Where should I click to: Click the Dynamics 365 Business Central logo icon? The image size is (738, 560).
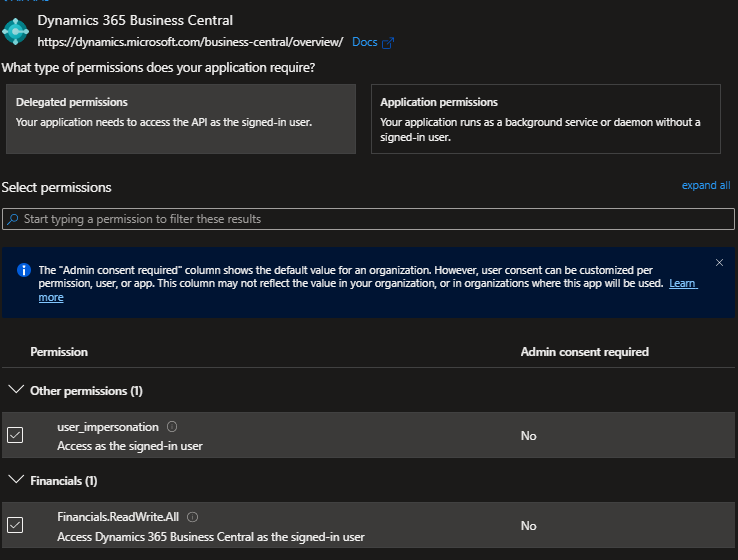coord(15,32)
